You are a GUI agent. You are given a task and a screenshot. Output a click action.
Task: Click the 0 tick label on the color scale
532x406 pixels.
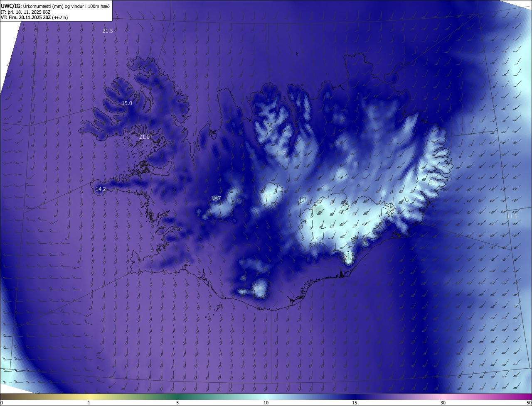[2, 403]
